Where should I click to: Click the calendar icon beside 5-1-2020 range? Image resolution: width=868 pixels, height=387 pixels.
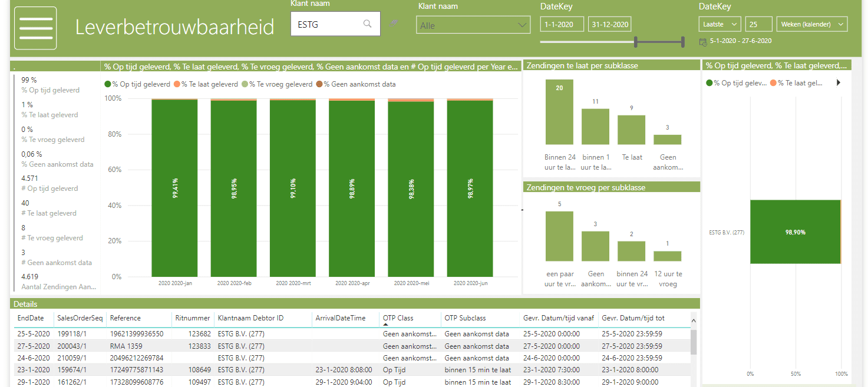pos(702,41)
